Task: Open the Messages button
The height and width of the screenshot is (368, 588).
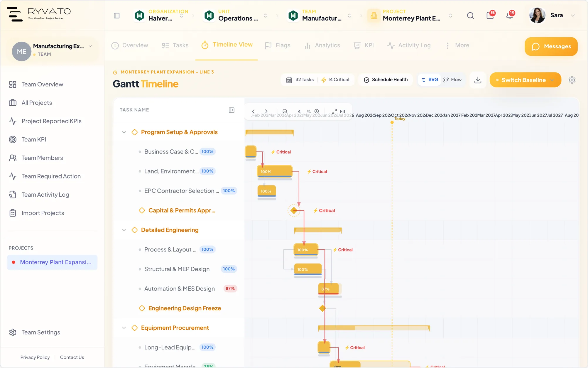Action: [x=551, y=46]
